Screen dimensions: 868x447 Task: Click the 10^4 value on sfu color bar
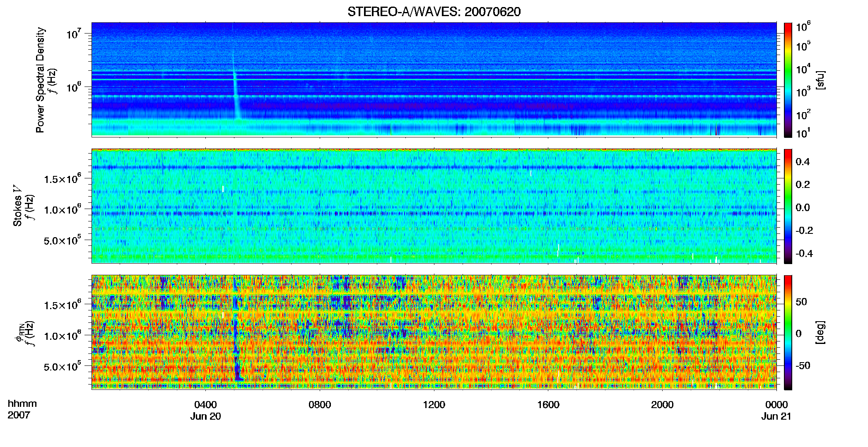tap(803, 69)
